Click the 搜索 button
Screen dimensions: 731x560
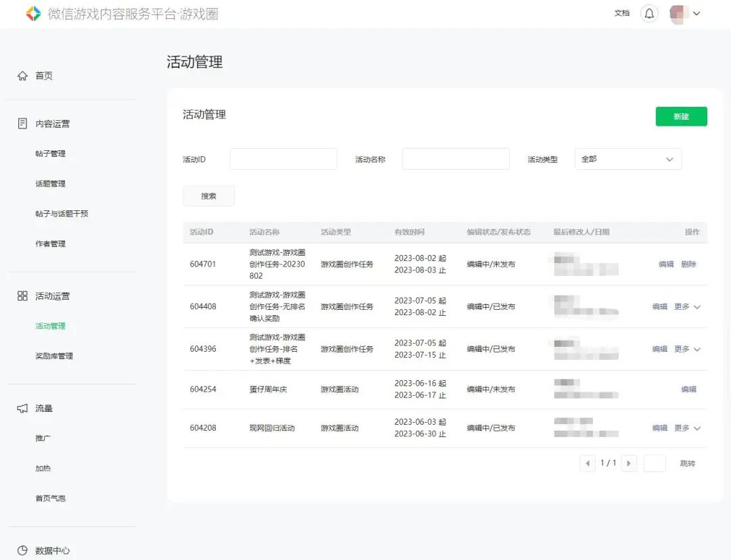(208, 195)
